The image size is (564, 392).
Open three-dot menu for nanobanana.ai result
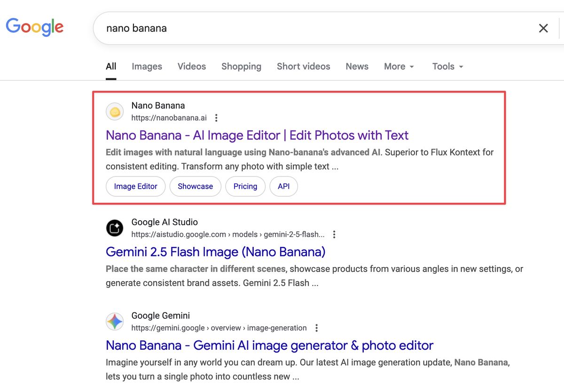(x=216, y=118)
